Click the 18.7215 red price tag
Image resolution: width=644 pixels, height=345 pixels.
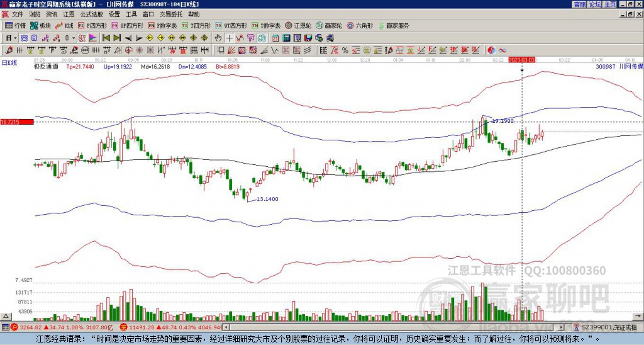(x=16, y=122)
